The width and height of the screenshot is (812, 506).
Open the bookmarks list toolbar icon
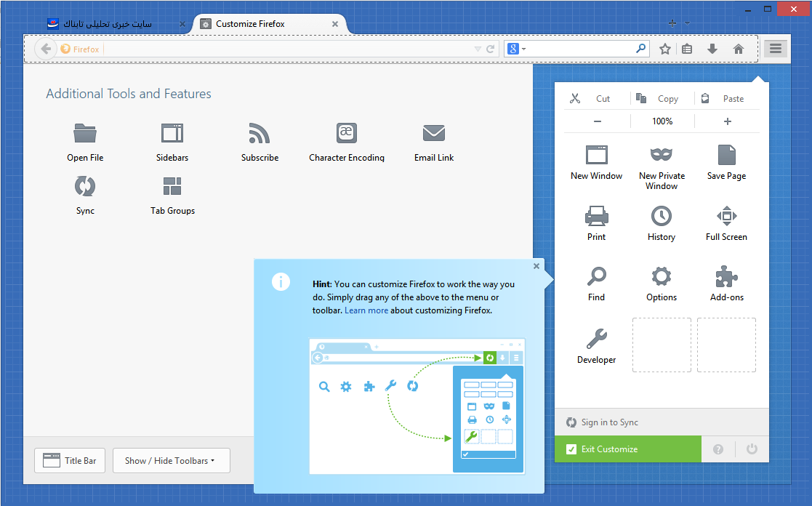pyautogui.click(x=687, y=49)
